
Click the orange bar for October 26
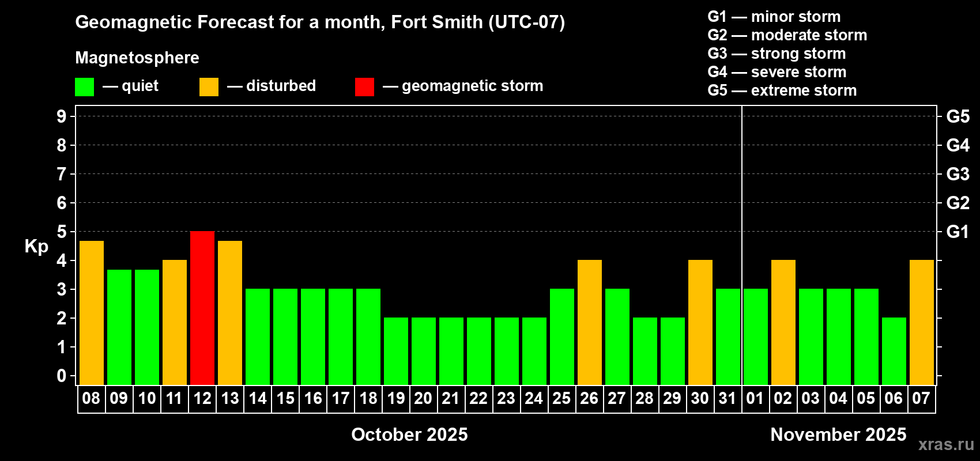[x=590, y=323]
